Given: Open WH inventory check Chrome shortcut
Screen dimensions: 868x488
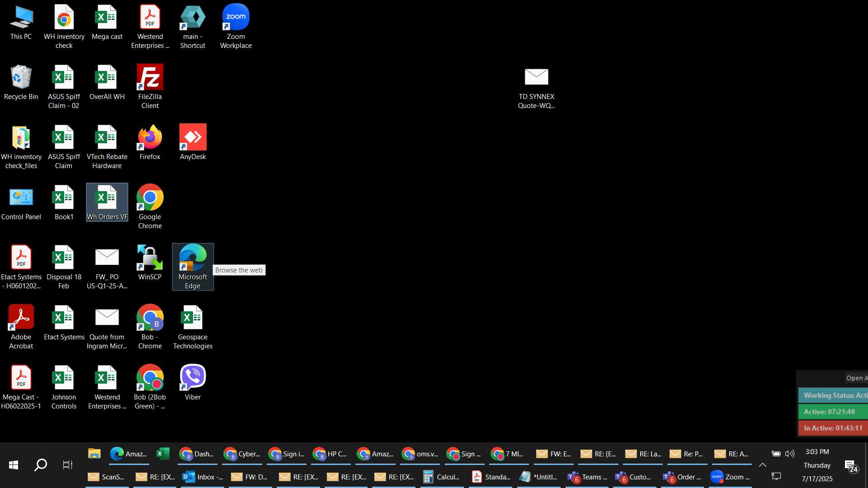Looking at the screenshot, I should tap(64, 27).
